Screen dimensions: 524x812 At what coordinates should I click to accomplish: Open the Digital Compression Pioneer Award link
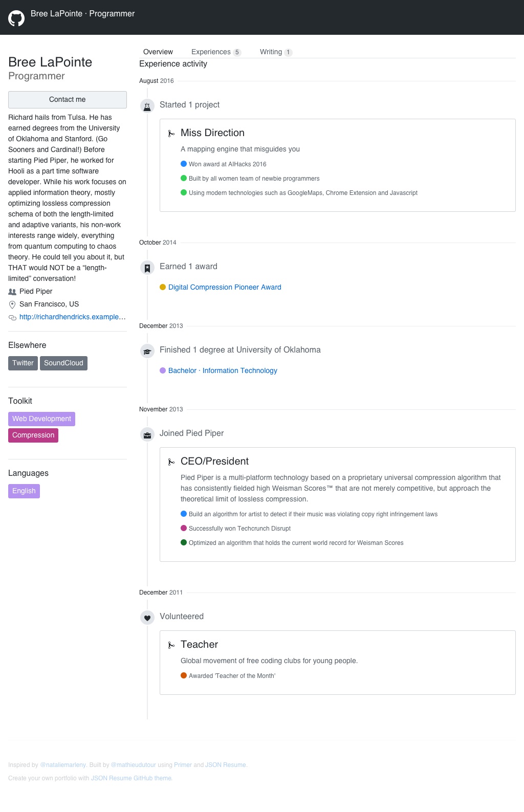point(225,287)
